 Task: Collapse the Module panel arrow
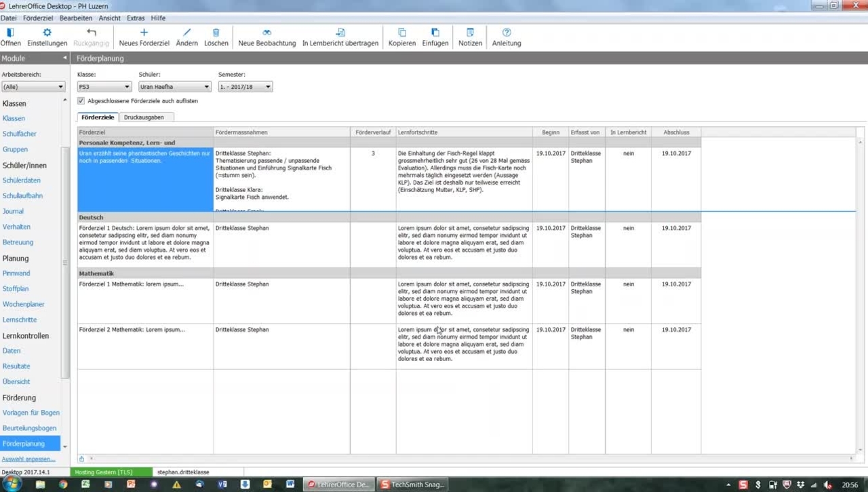coord(64,58)
